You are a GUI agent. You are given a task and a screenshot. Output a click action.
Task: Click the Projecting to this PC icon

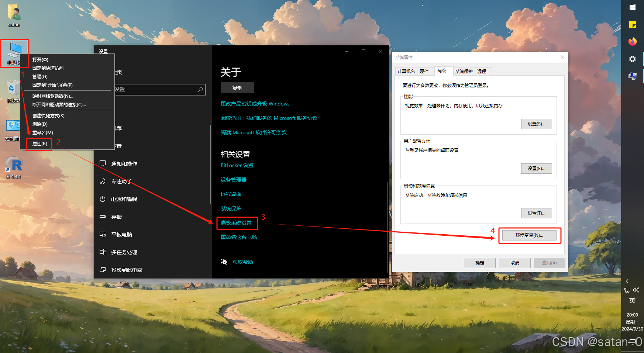click(103, 270)
